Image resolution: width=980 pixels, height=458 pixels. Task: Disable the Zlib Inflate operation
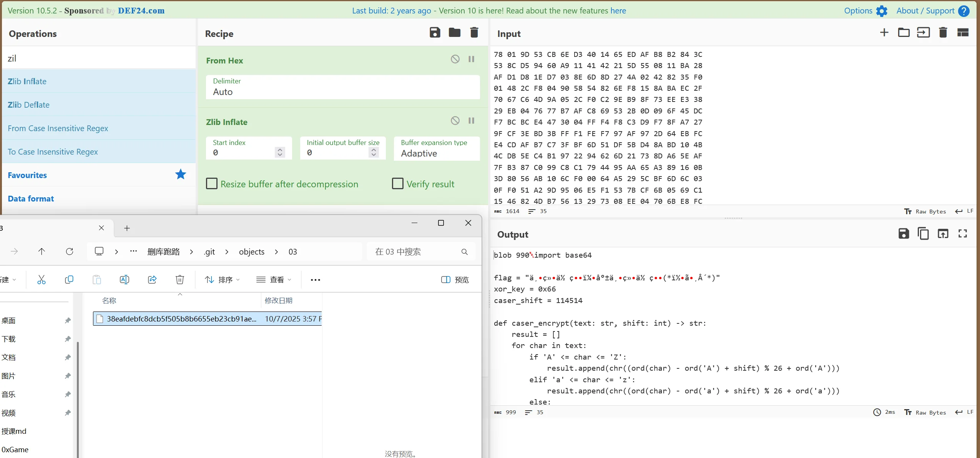point(455,121)
